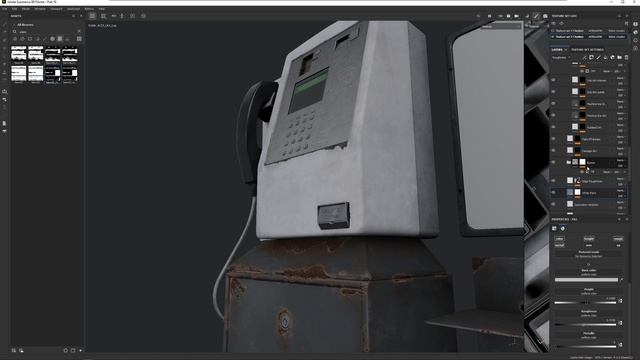The image size is (640, 360).
Task: Select the Paint brush tool in left toolbar
Action: pos(4,24)
